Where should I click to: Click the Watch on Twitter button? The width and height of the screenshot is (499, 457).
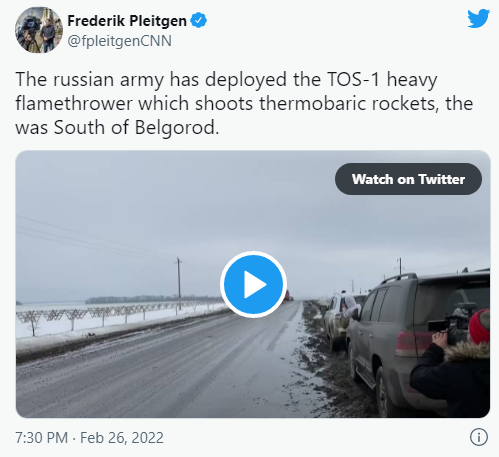[408, 179]
